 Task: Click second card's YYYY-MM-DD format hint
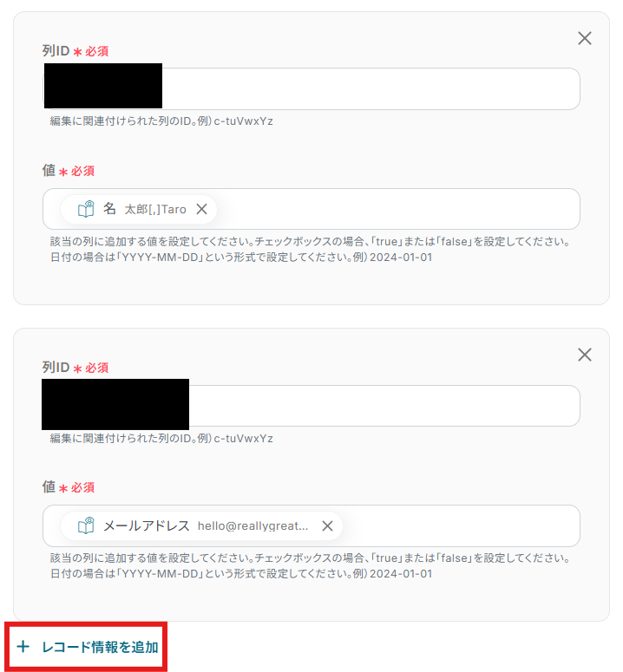[x=241, y=574]
